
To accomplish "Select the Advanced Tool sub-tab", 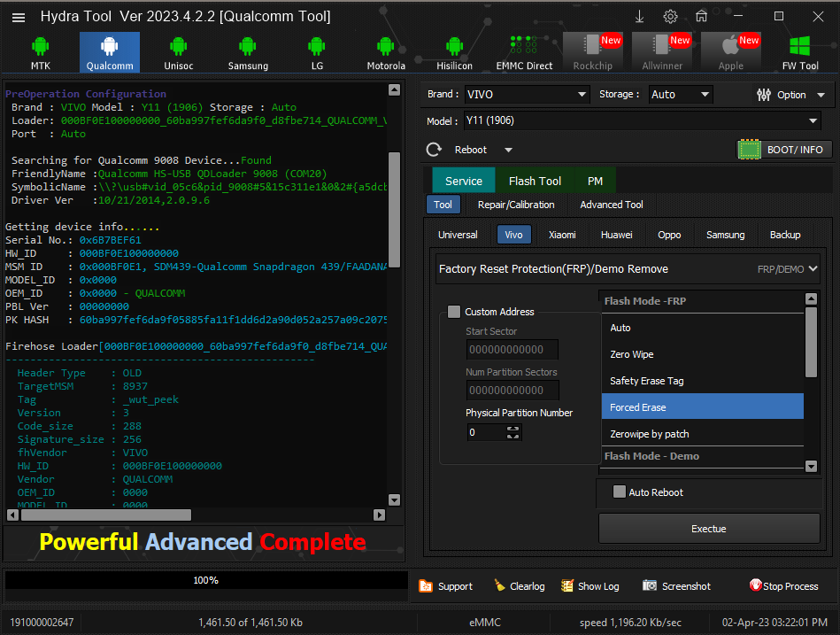I will (x=612, y=205).
